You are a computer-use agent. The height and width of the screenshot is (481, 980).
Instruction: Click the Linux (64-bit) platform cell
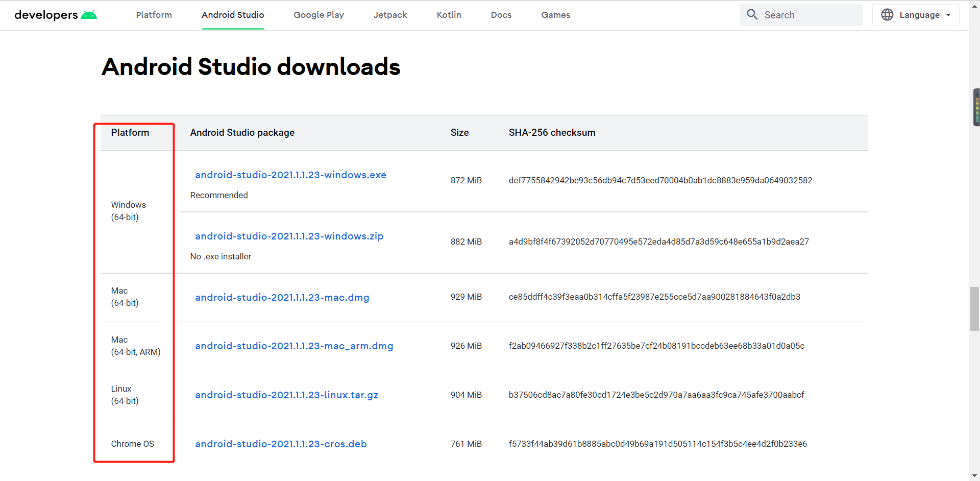point(125,395)
